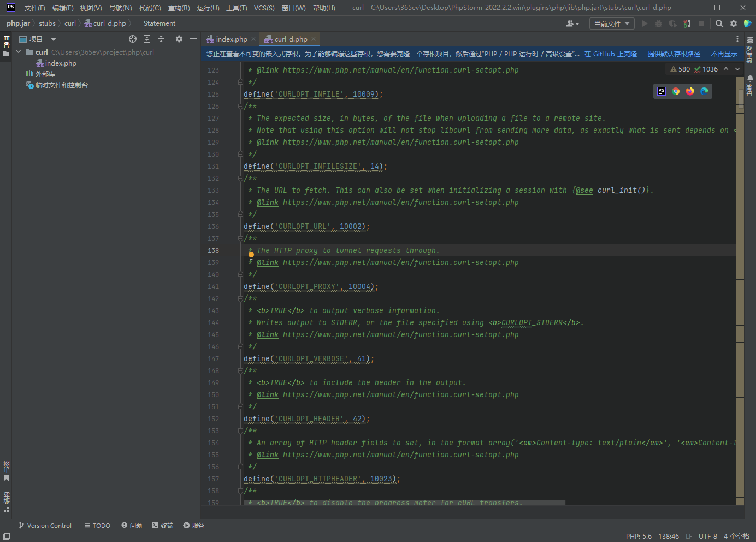Click the Stop square icon

pos(701,23)
